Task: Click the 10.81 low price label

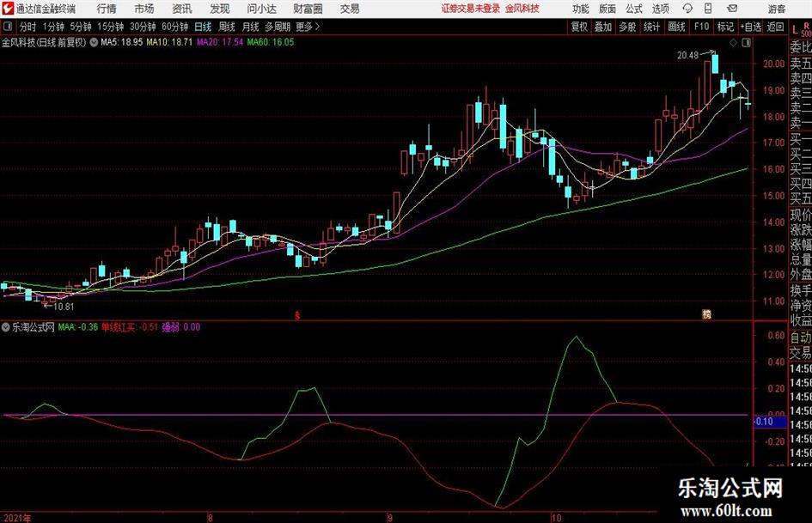Action: [64, 307]
